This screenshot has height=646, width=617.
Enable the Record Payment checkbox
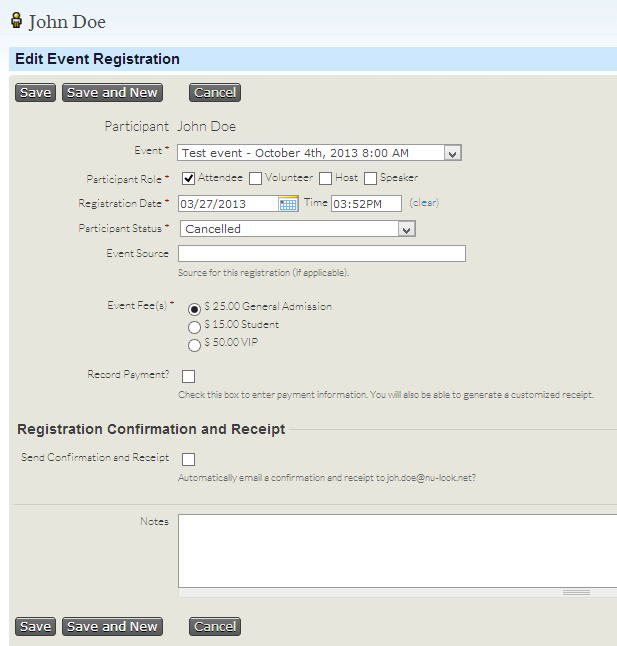point(188,376)
